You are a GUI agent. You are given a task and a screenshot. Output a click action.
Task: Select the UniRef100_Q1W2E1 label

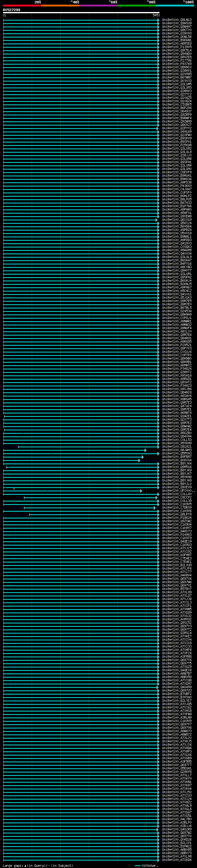coord(177,416)
